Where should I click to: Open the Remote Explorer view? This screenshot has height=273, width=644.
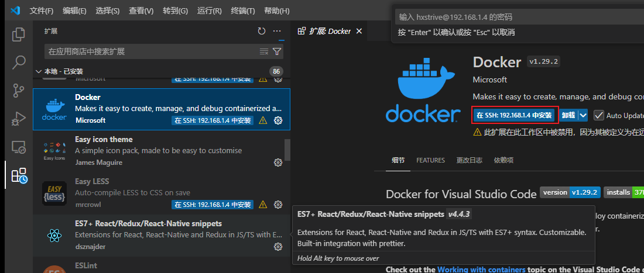coord(18,147)
